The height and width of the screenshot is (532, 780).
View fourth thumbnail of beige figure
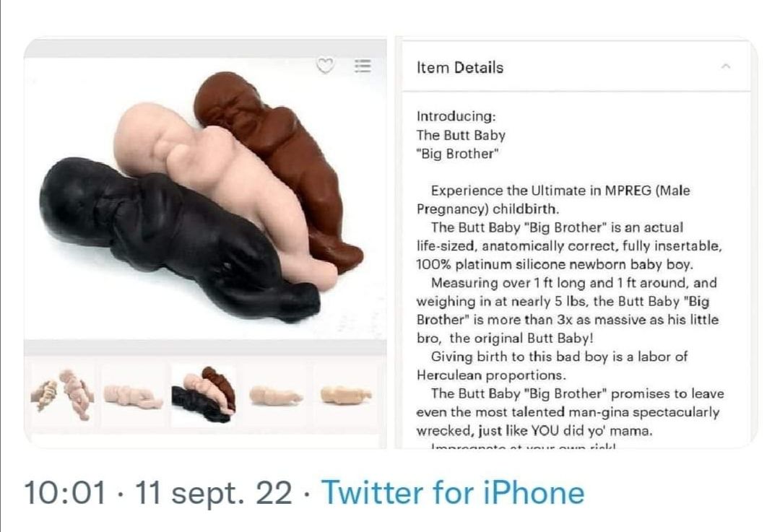(275, 396)
